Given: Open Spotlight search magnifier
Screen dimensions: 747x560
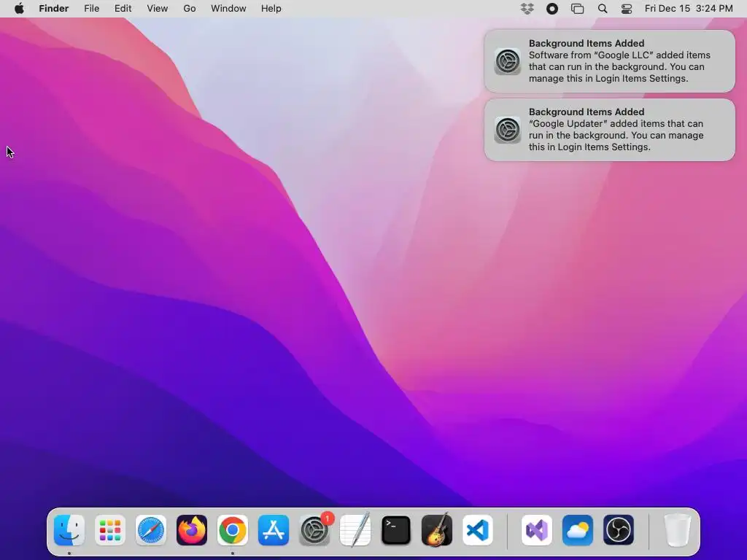Looking at the screenshot, I should tap(603, 9).
